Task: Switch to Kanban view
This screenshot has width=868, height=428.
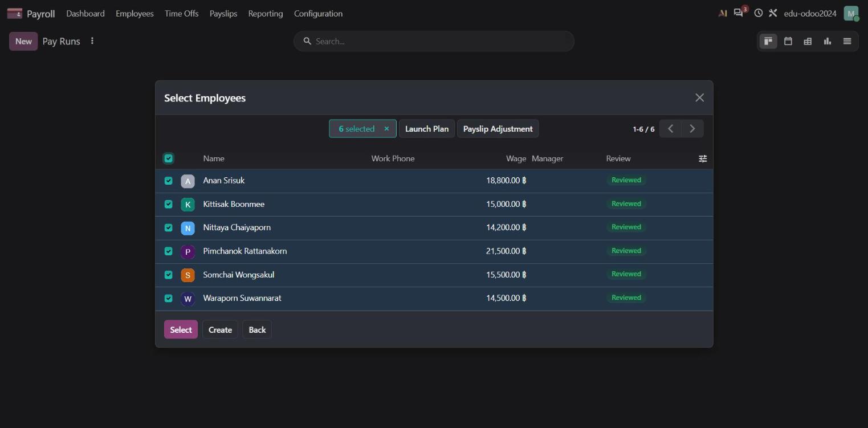Action: click(768, 41)
